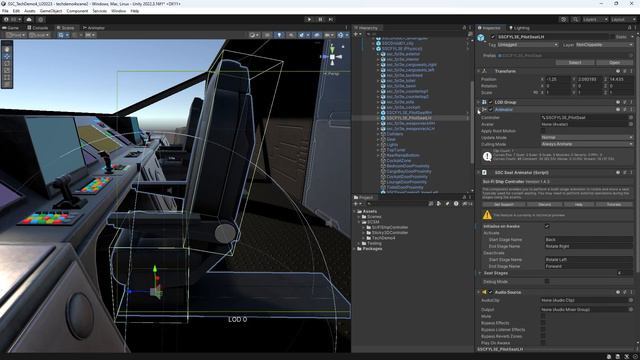
Task: Open the GameObject menu
Action: tap(51, 11)
